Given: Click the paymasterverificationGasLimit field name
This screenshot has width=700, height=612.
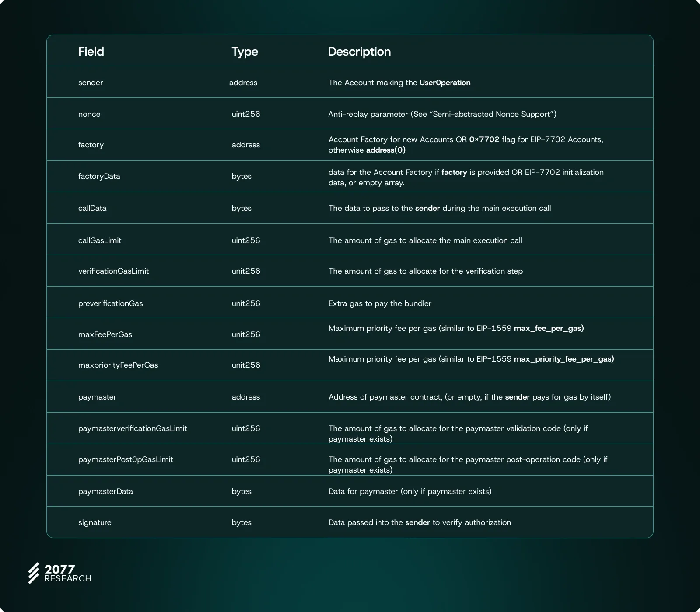Looking at the screenshot, I should click(x=133, y=428).
